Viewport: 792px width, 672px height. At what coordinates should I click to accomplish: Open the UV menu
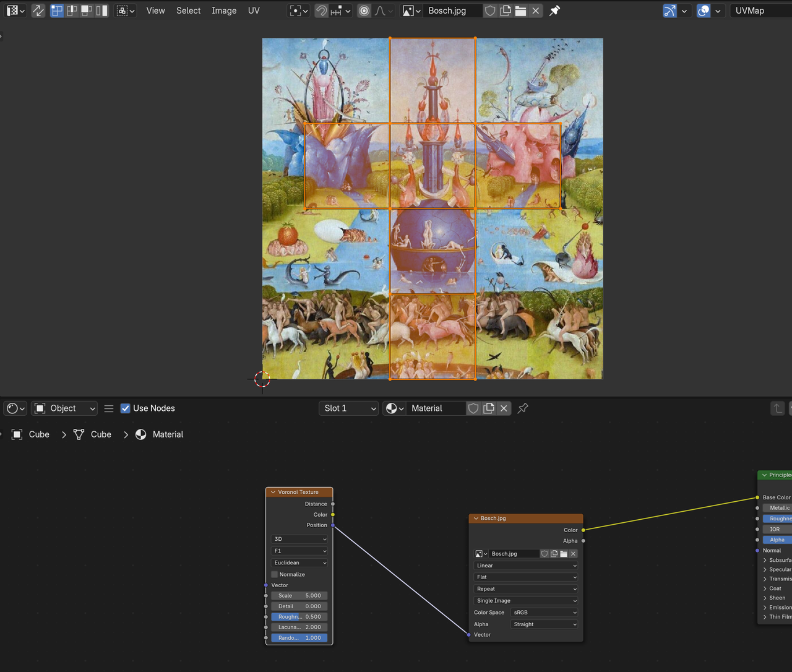(x=254, y=11)
